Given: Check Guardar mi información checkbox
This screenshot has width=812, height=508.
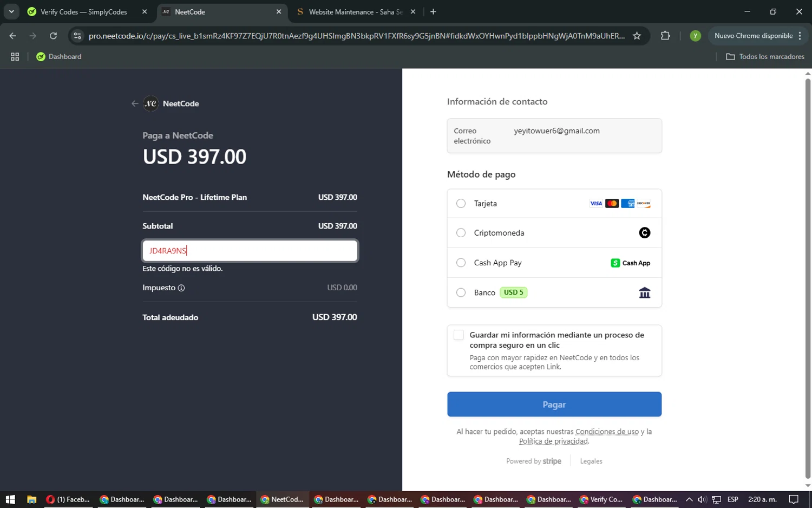Looking at the screenshot, I should [459, 335].
